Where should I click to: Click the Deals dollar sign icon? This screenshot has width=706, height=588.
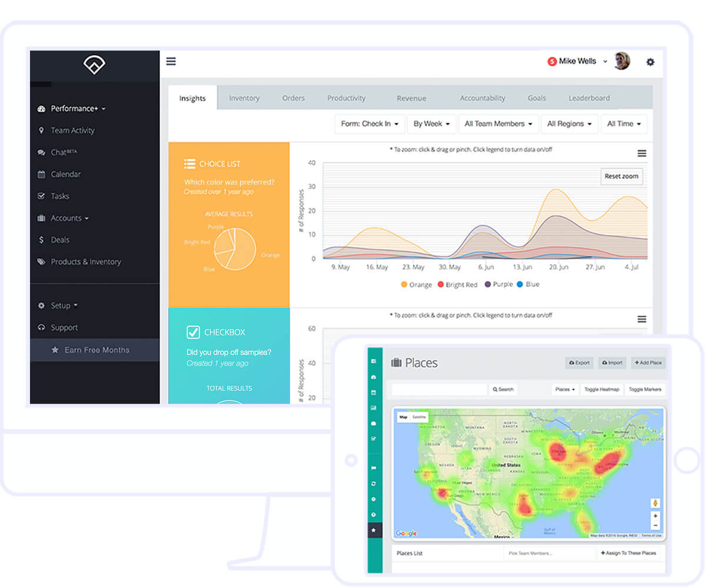(x=41, y=240)
